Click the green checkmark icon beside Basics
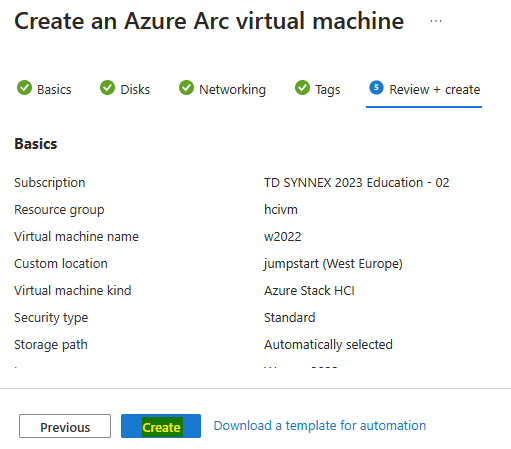This screenshot has width=511, height=449. (24, 88)
